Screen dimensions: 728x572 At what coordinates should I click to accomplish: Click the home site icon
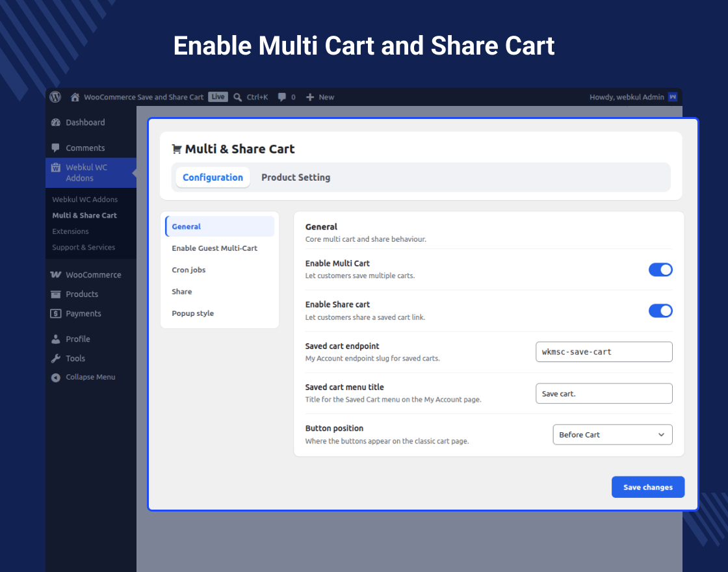(x=75, y=97)
